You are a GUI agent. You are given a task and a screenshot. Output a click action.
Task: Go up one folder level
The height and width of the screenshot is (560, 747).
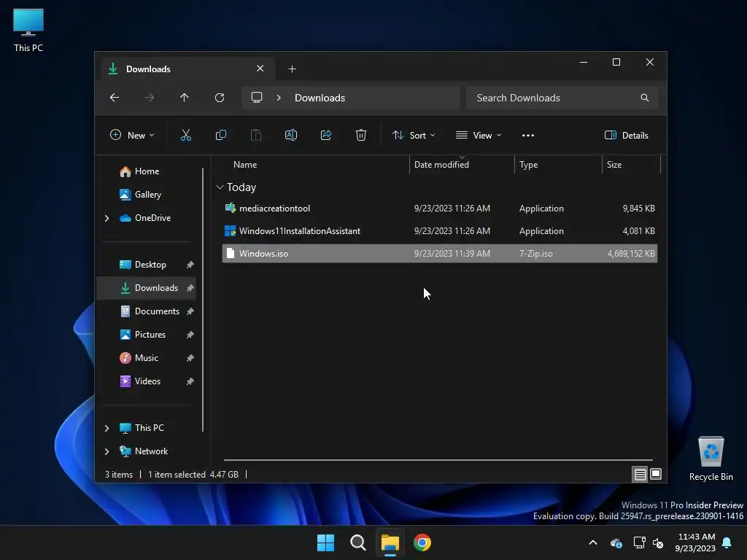pos(185,98)
